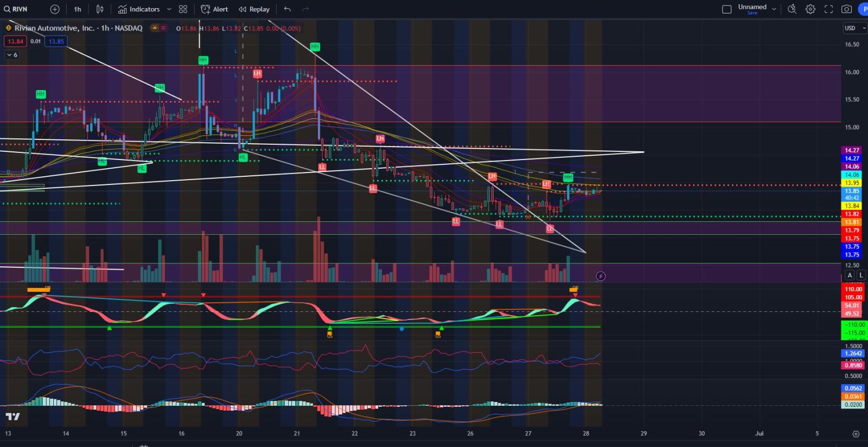The image size is (868, 447).
Task: Click the 0.0361 signal value label
Action: click(853, 397)
